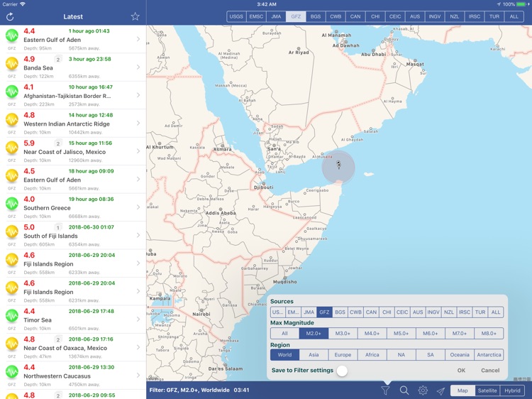Open Near Coast of Jalisco entry chevron
Screen dimensions: 532x399
coord(138,151)
